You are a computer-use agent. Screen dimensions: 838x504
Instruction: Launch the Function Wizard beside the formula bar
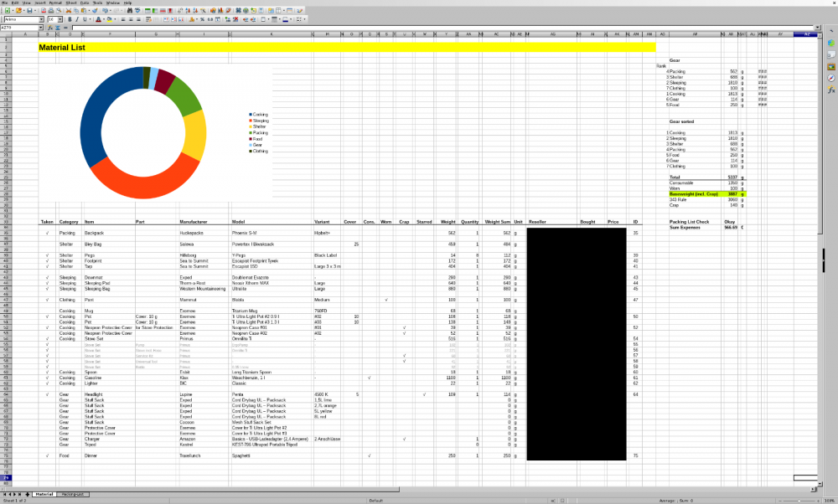pos(50,28)
